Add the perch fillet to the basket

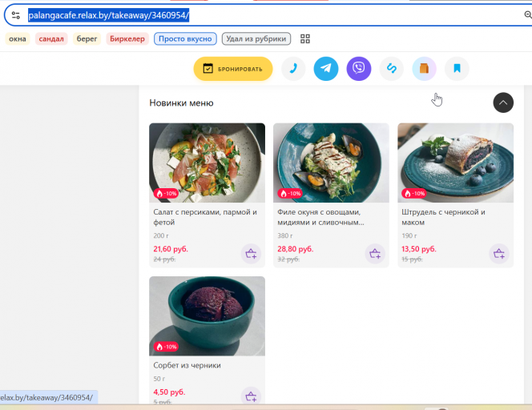pos(375,254)
